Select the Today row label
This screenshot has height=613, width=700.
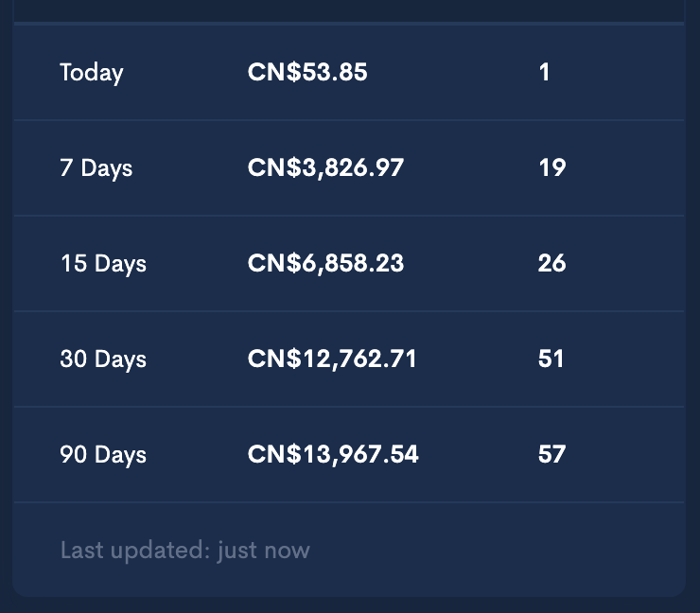pyautogui.click(x=92, y=73)
